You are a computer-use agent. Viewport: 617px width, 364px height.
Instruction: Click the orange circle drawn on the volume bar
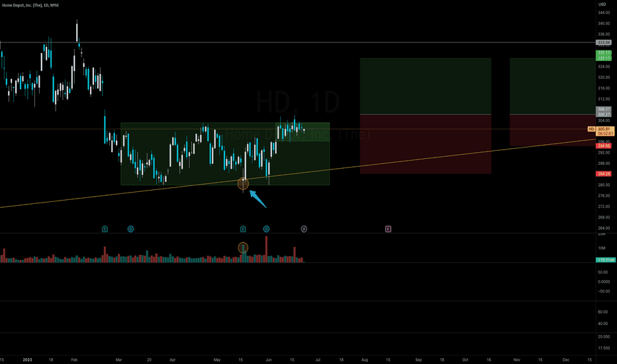[x=243, y=248]
